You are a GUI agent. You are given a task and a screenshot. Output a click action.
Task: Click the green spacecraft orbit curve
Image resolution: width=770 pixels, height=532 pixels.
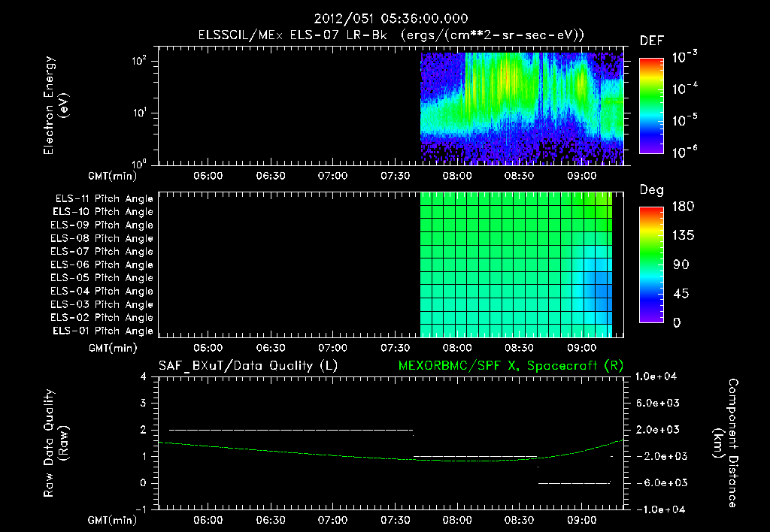390,458
